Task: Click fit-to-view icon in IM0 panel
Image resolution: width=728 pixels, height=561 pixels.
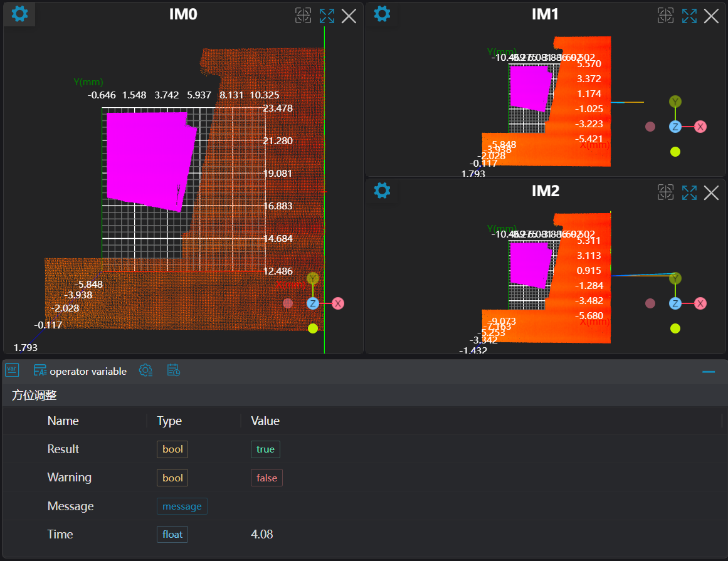Action: point(303,16)
